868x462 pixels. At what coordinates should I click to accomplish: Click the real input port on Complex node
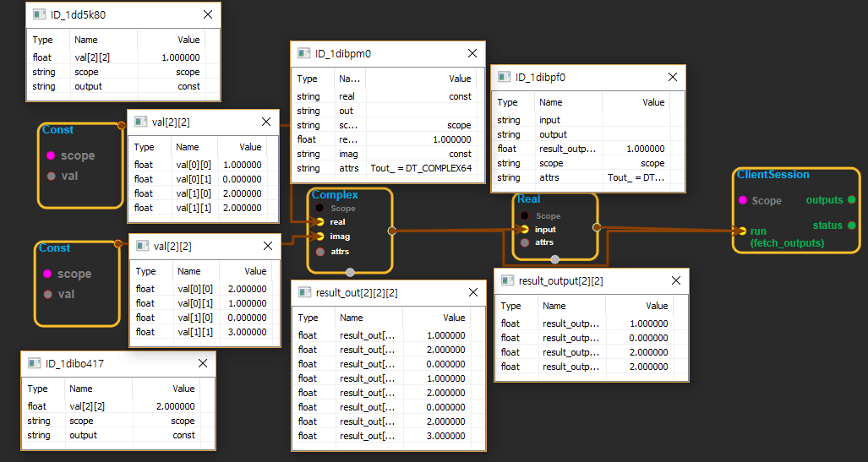320,222
